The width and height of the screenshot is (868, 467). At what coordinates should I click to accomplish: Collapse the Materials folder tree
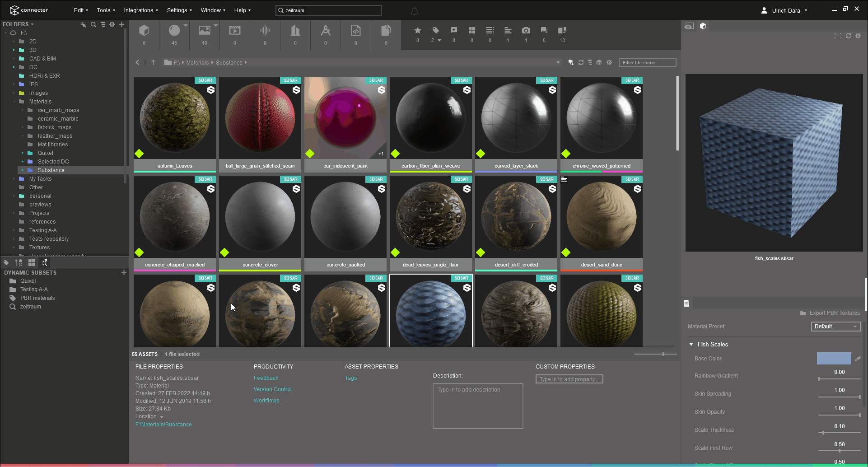14,102
